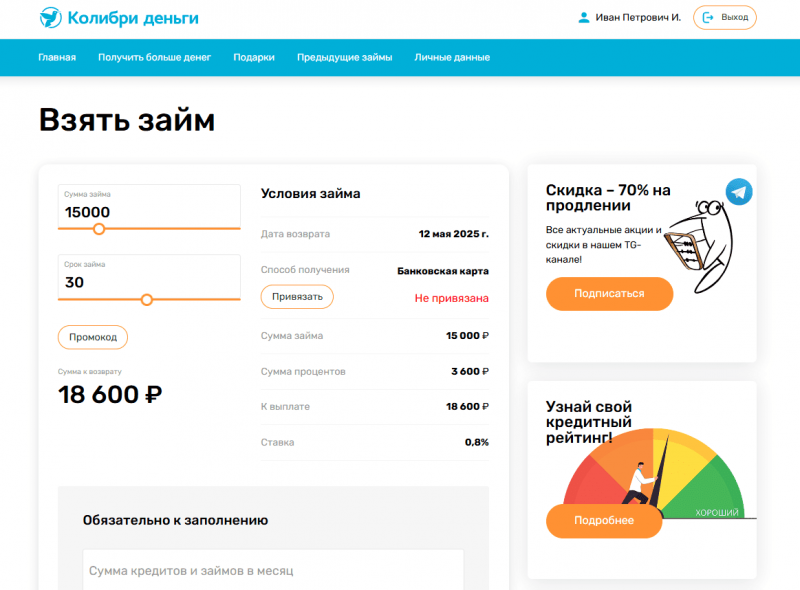The width and height of the screenshot is (800, 590).
Task: Click the Колибри деньги hummingbird logo
Action: [51, 17]
